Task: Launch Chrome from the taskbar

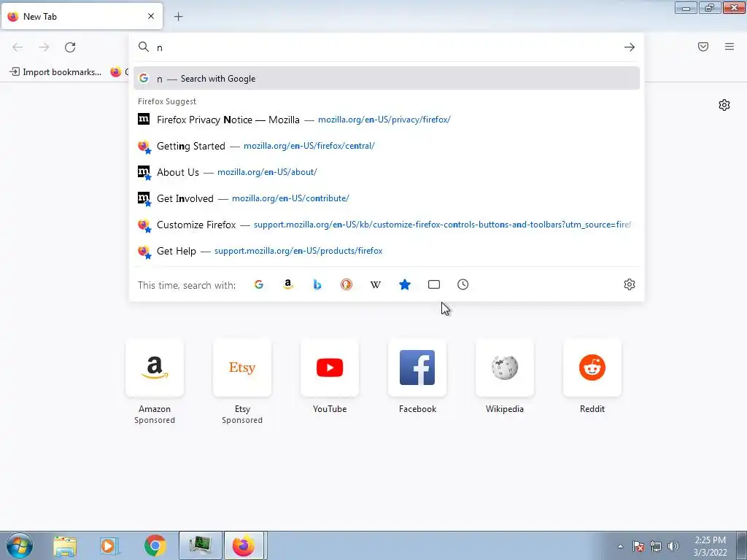Action: 155,545
